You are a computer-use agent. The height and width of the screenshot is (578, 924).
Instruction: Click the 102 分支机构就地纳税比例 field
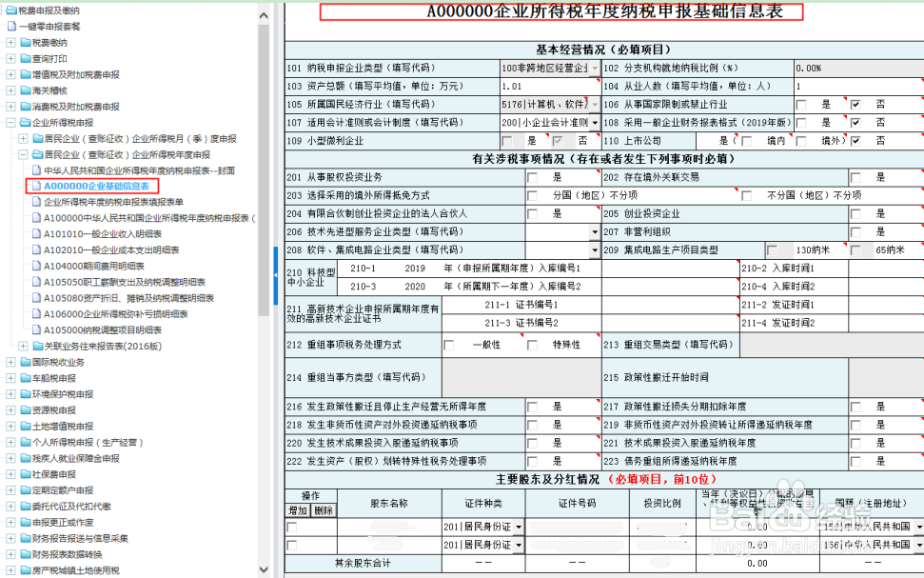(858, 69)
